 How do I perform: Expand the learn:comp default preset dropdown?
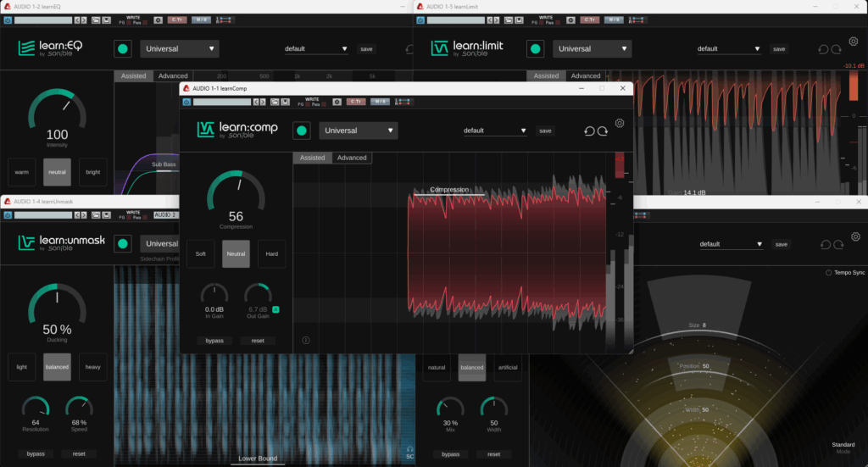click(x=495, y=131)
